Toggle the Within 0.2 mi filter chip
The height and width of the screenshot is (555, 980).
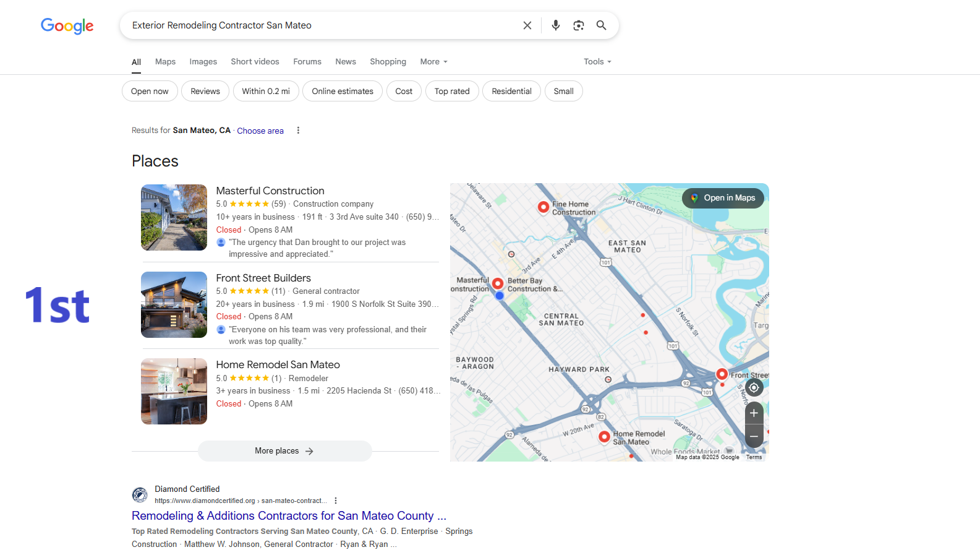click(x=266, y=91)
